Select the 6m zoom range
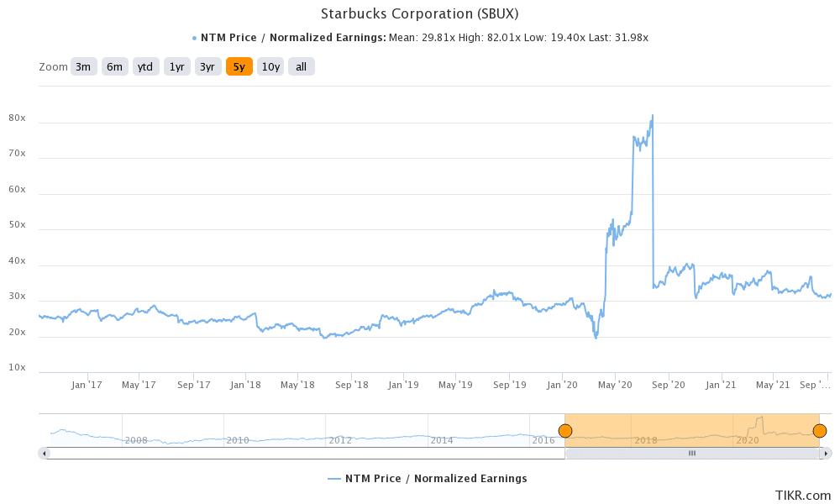Image resolution: width=840 pixels, height=504 pixels. tap(114, 67)
